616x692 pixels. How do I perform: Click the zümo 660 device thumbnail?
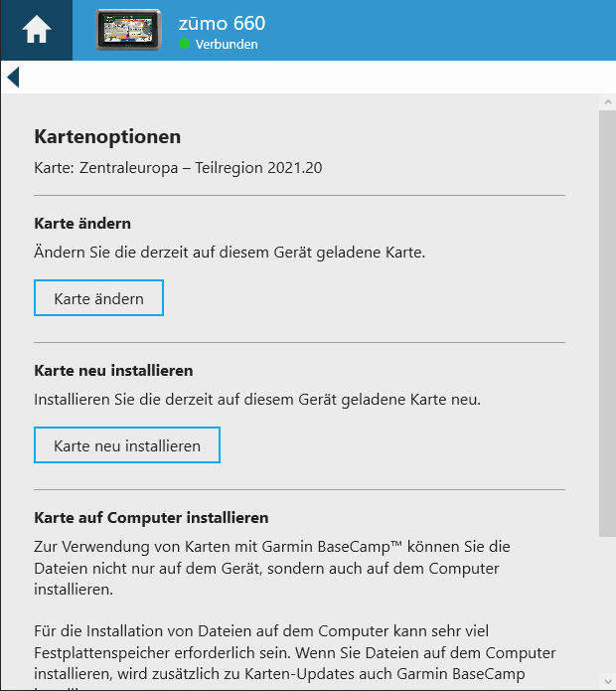click(x=127, y=31)
